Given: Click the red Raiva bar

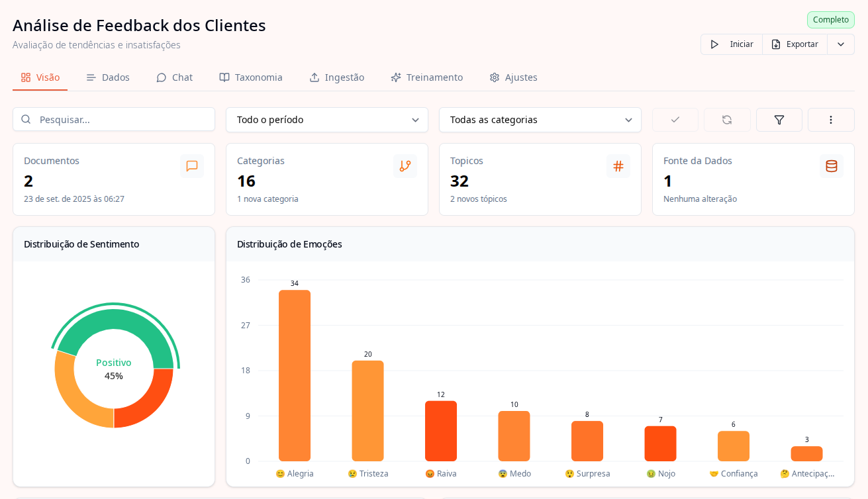Looking at the screenshot, I should click(441, 431).
